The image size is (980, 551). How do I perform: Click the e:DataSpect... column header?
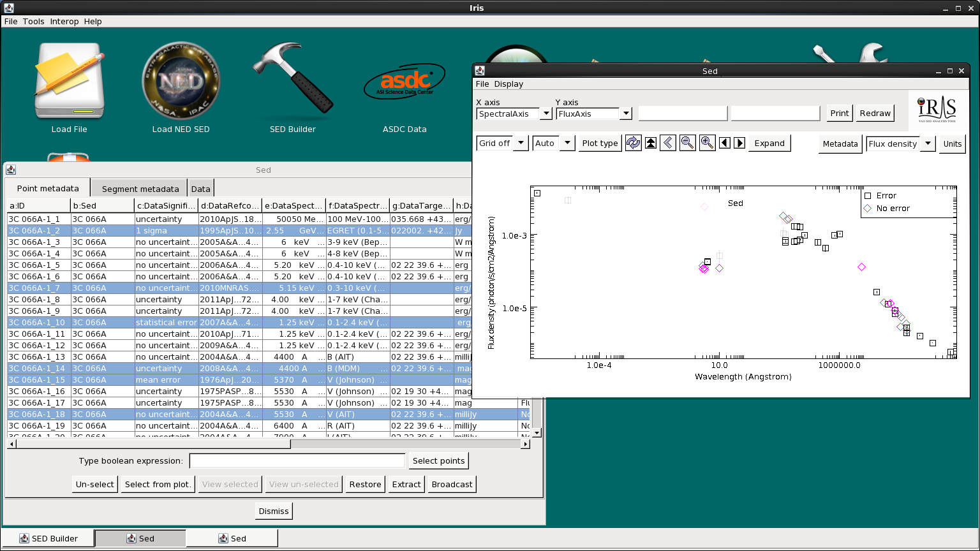[294, 205]
